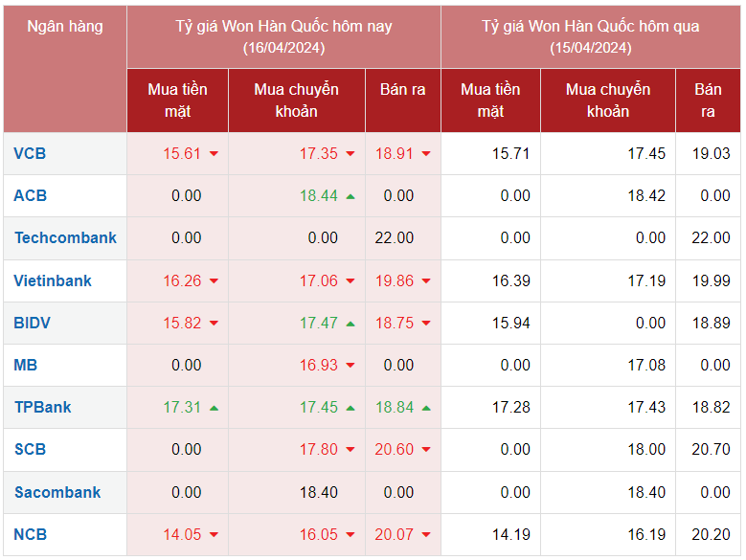
Task: Click down arrow beside NCB 16.05
Action: pyautogui.click(x=350, y=534)
